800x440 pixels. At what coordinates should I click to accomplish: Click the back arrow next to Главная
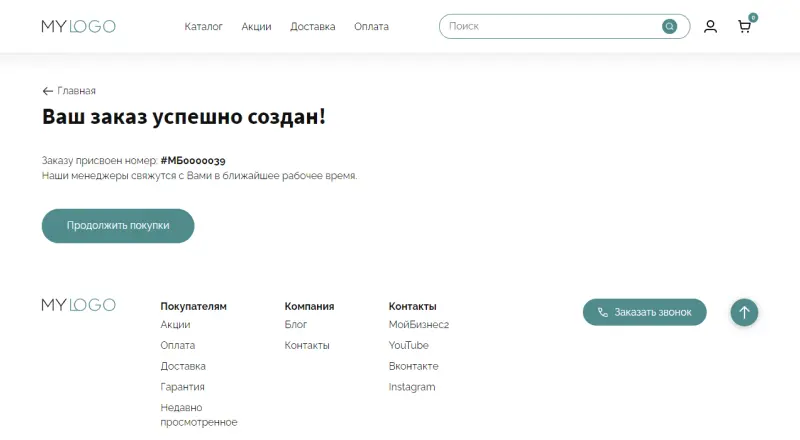click(x=47, y=91)
